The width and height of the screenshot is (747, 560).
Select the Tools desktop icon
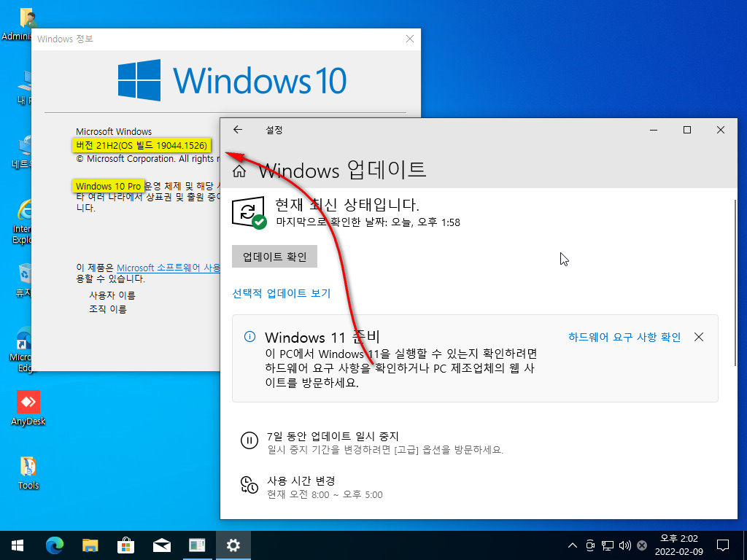click(x=28, y=473)
